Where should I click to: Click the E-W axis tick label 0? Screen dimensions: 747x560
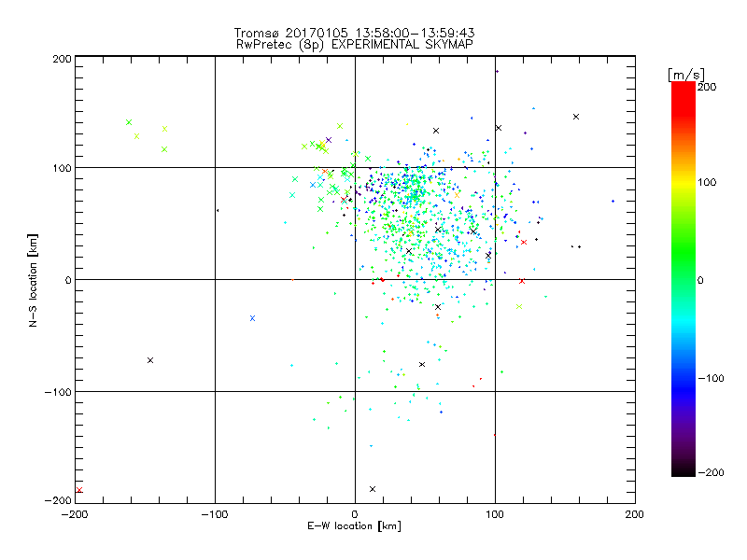tap(355, 514)
